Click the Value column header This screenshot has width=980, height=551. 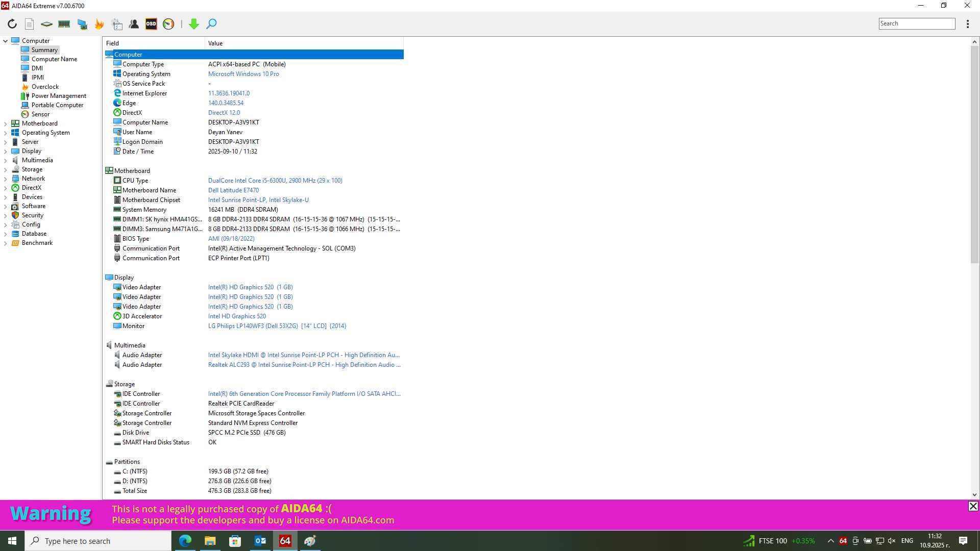[304, 43]
